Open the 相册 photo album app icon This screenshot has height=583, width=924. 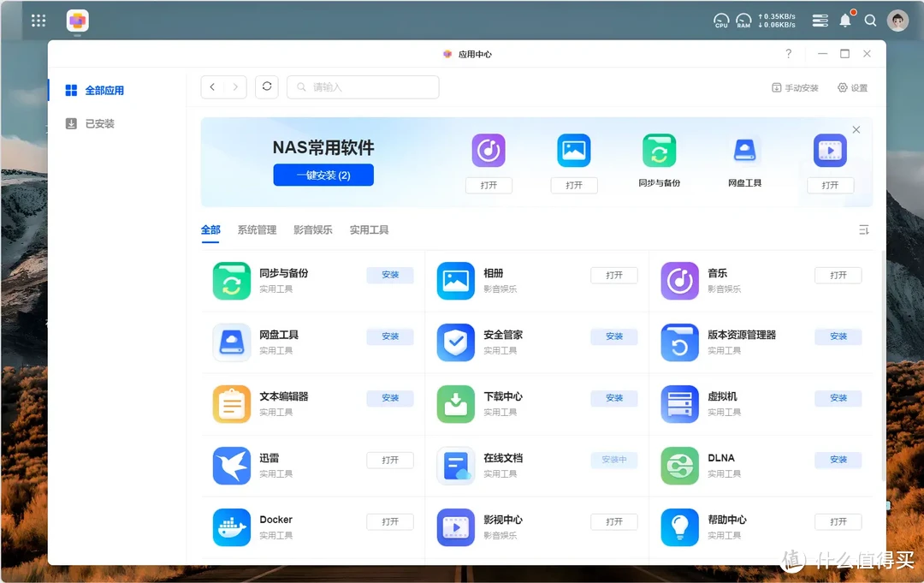click(455, 281)
